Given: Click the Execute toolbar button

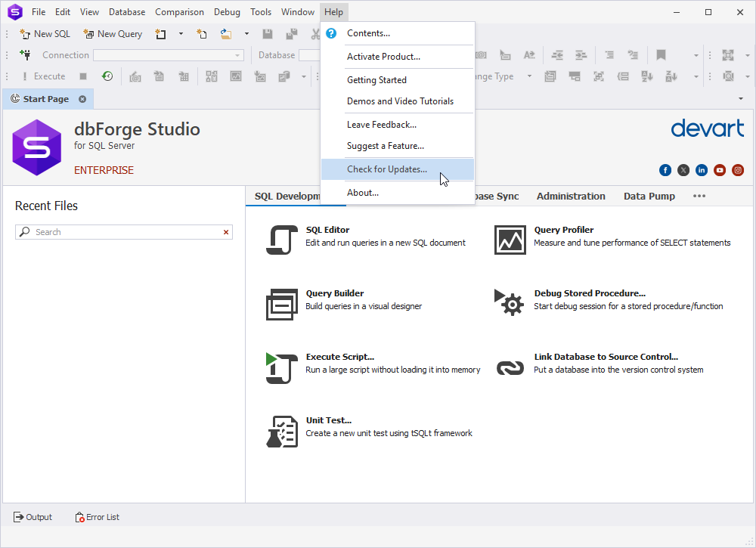Looking at the screenshot, I should pos(44,76).
